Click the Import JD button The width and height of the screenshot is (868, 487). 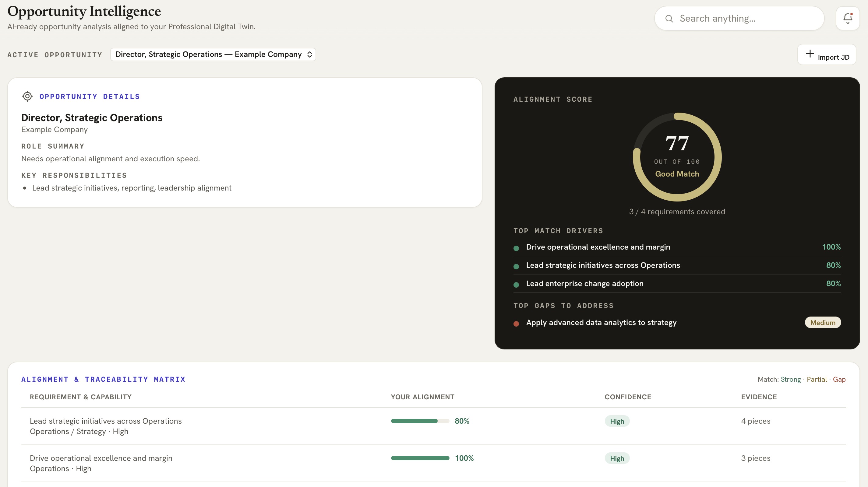[x=827, y=54]
